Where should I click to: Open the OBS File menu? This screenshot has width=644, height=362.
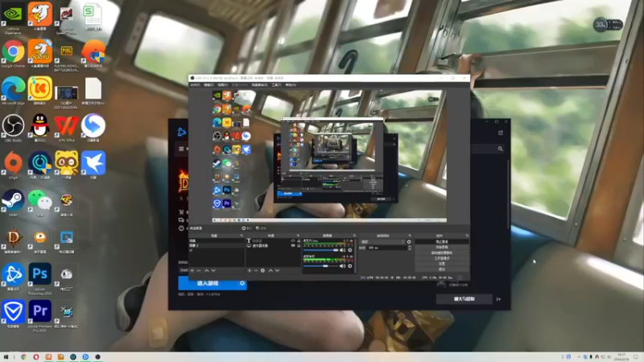[x=195, y=85]
